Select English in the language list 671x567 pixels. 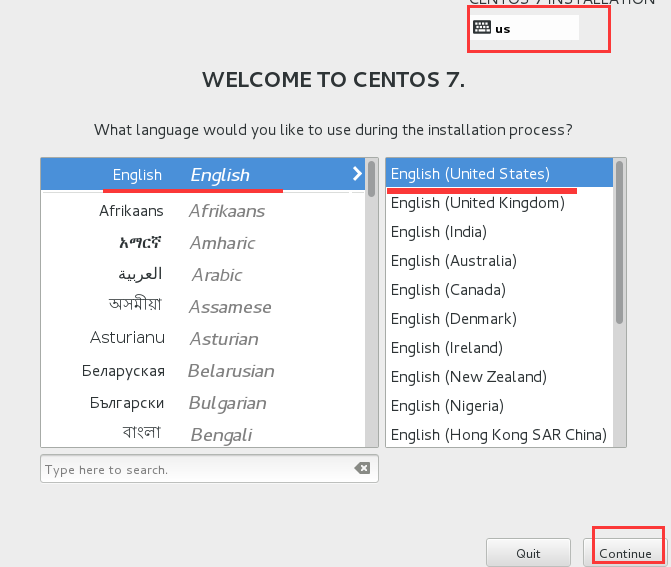[203, 174]
